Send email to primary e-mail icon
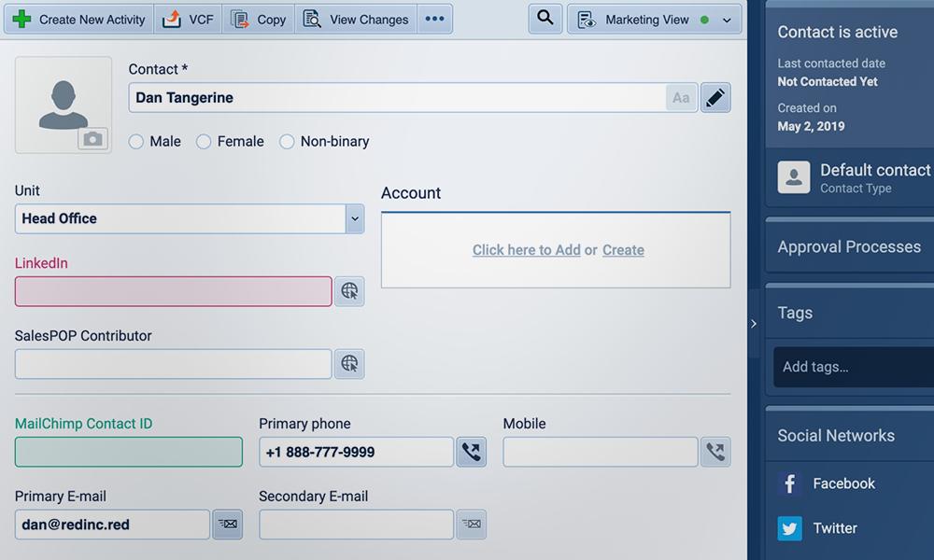 227,525
